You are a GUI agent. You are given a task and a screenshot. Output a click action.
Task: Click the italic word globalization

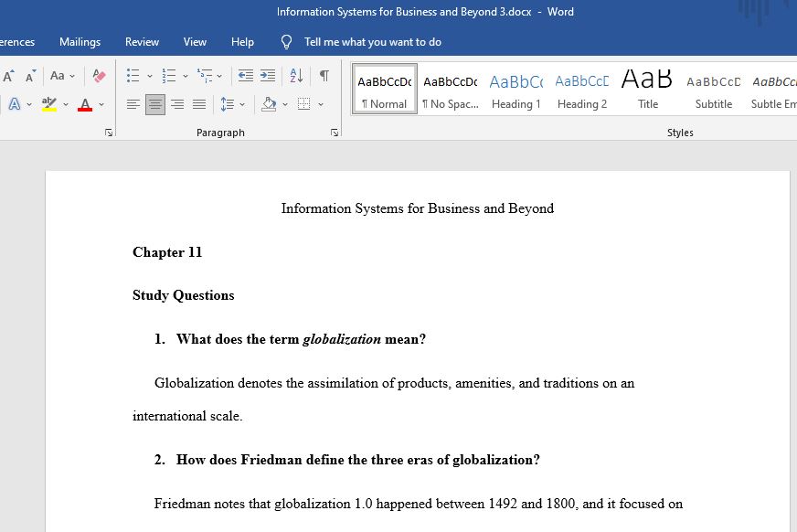pyautogui.click(x=342, y=339)
